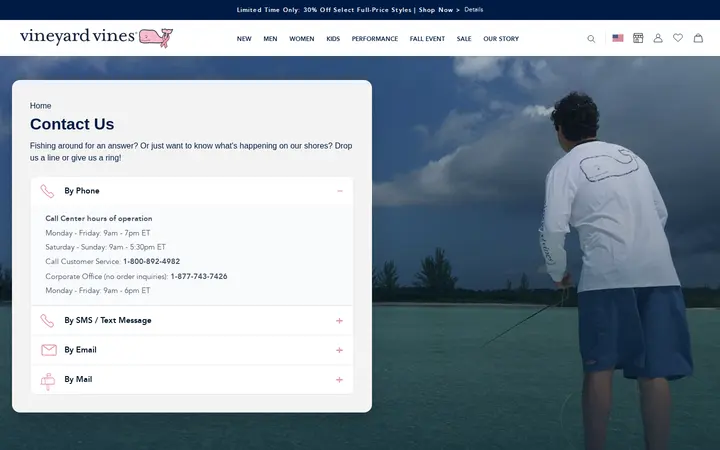Click corporate office number 1-877-743-7426

click(199, 276)
